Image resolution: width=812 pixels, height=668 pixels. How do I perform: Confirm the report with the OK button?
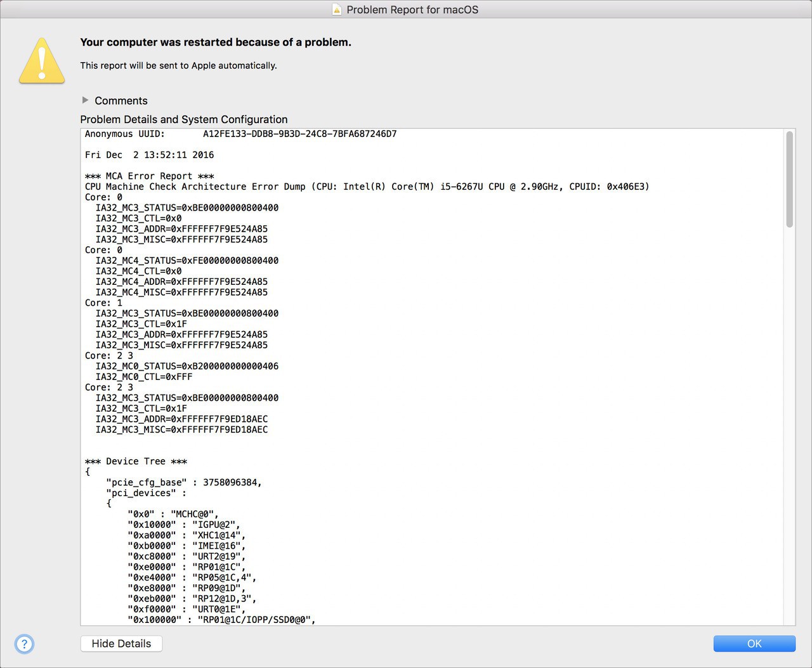coord(754,643)
